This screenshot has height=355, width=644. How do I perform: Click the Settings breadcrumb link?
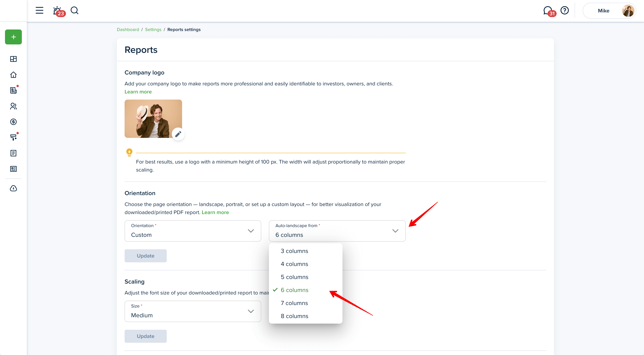click(153, 29)
